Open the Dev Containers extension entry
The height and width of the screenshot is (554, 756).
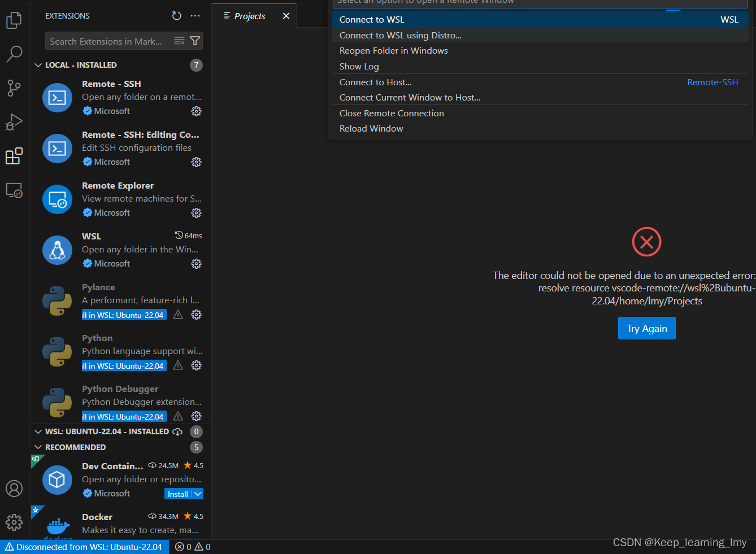tap(121, 480)
